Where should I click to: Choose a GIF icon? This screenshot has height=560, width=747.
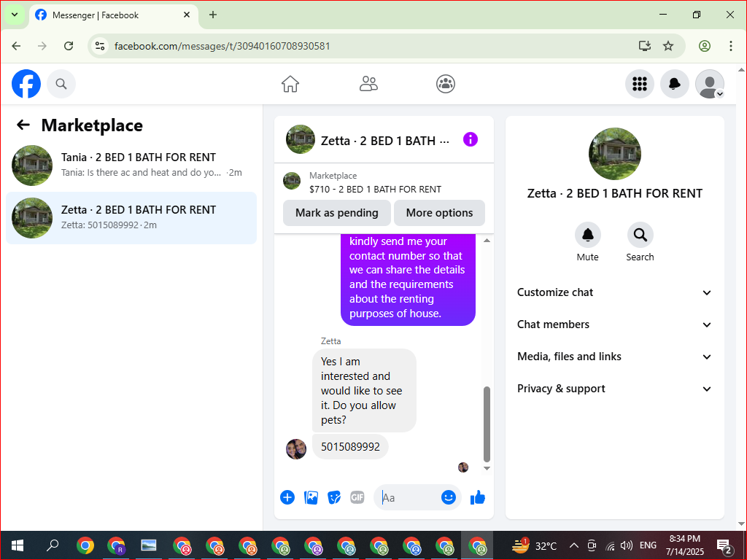coord(357,497)
